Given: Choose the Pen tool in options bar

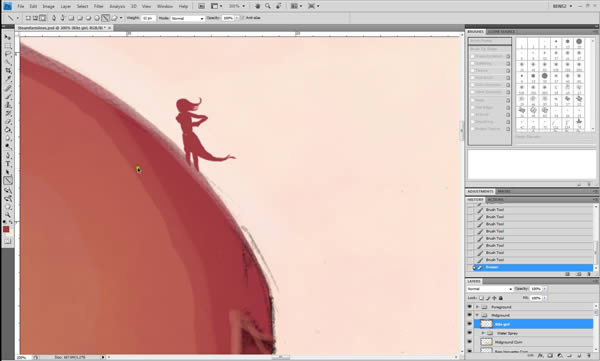Looking at the screenshot, I should point(54,18).
